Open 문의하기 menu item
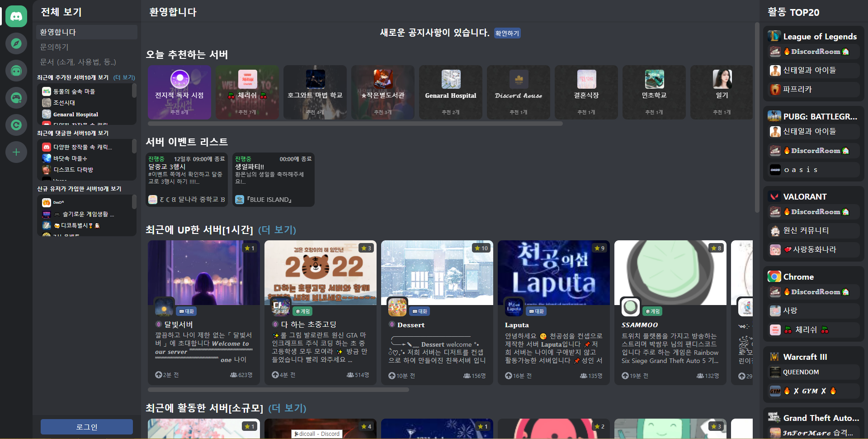The width and height of the screenshot is (868, 439). pyautogui.click(x=87, y=47)
